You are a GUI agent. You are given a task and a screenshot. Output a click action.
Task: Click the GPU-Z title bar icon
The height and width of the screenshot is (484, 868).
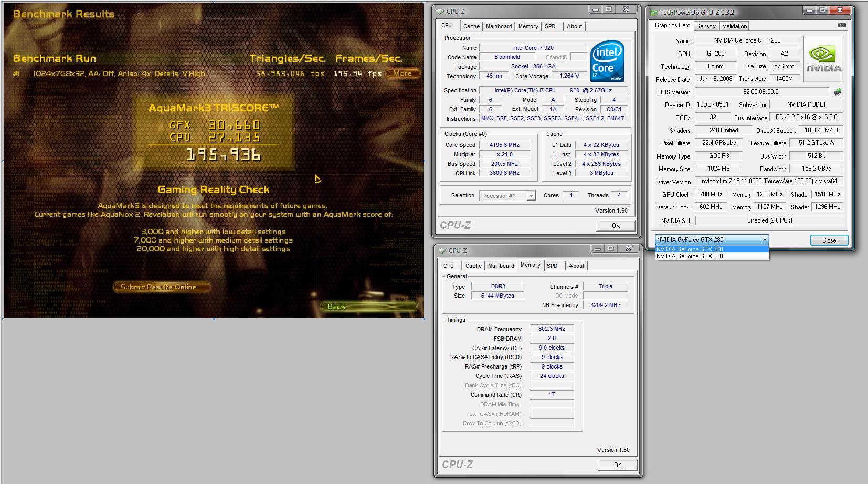[654, 12]
